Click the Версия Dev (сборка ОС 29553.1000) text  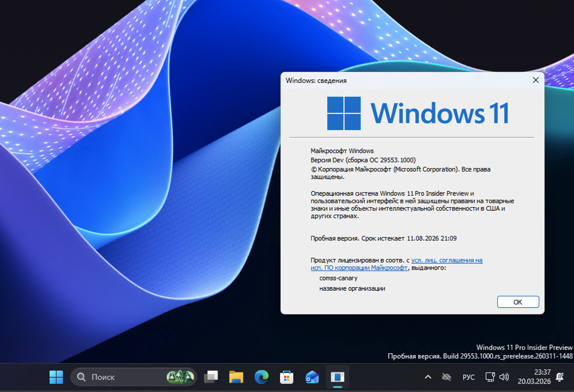pos(363,160)
